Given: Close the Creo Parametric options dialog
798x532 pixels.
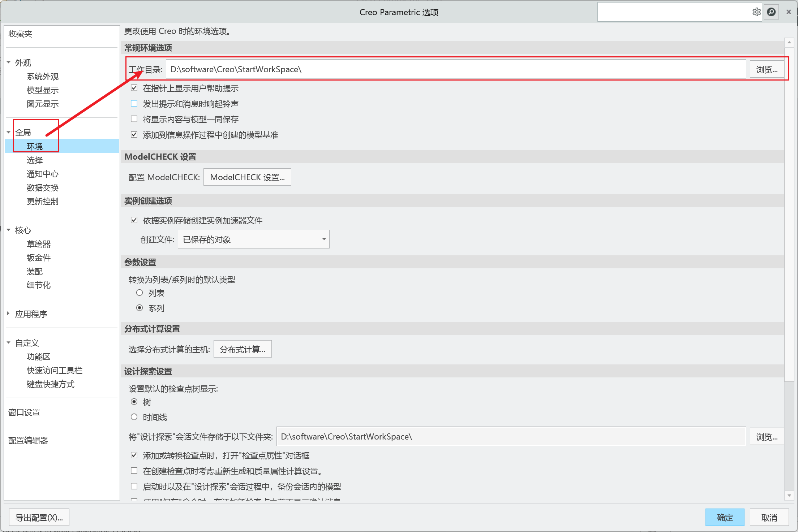Looking at the screenshot, I should click(789, 12).
